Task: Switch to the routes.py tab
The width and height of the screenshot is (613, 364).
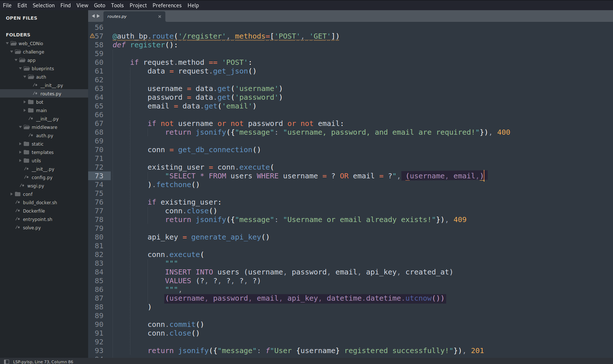Action: coord(124,16)
